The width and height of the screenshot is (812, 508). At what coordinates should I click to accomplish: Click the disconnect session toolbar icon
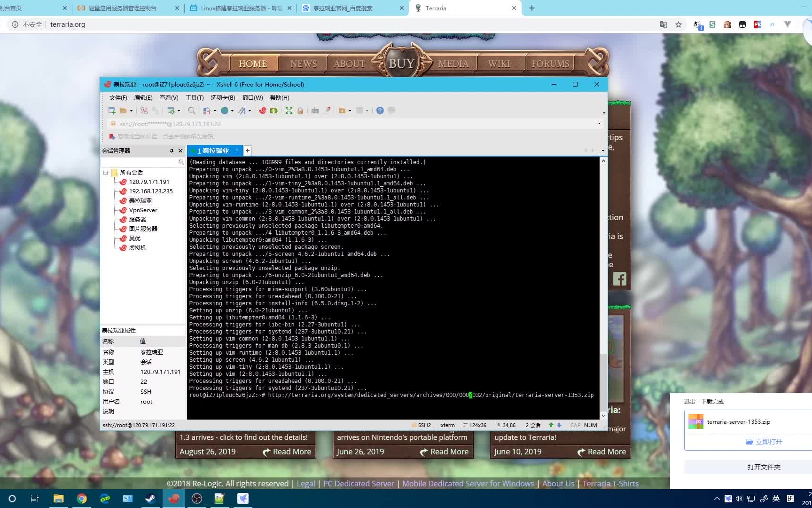[x=144, y=111]
